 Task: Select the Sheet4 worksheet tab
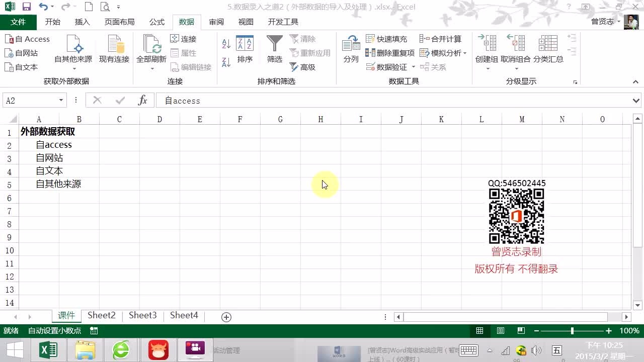pyautogui.click(x=184, y=316)
